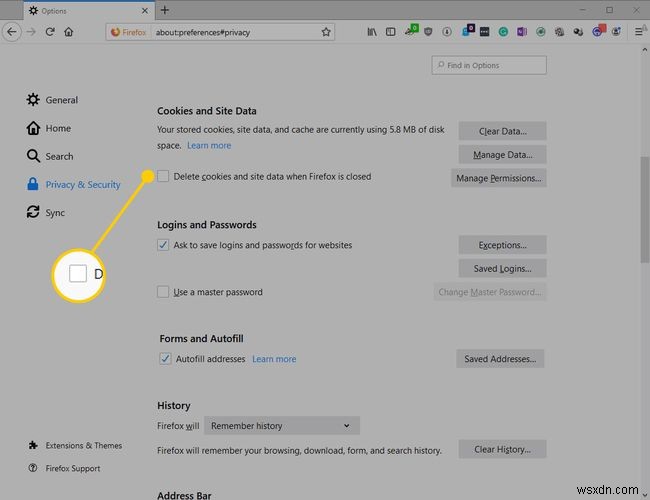Viewport: 650px width, 500px height.
Task: Open Saved Addresses button
Action: click(x=500, y=359)
